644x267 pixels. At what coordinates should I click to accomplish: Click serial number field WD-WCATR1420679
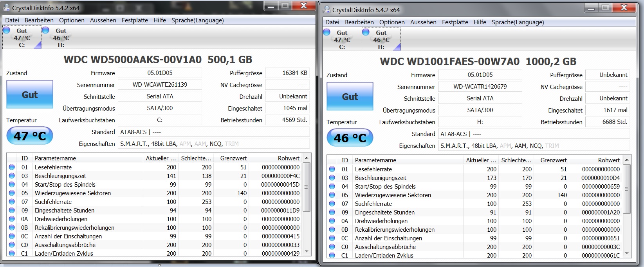480,87
